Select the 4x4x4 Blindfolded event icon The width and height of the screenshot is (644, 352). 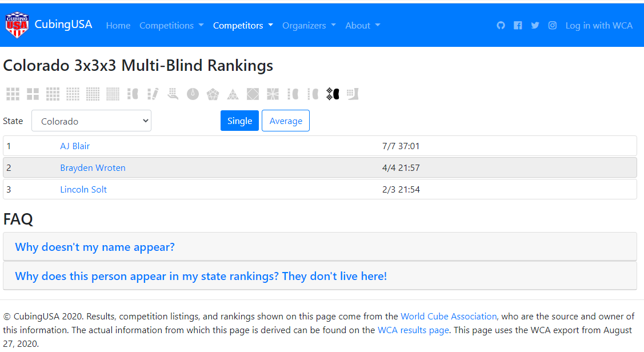293,94
